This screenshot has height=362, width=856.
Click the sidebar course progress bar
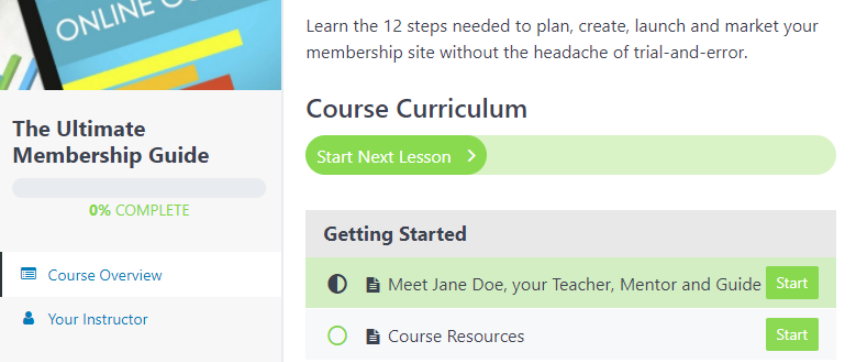coord(139,188)
